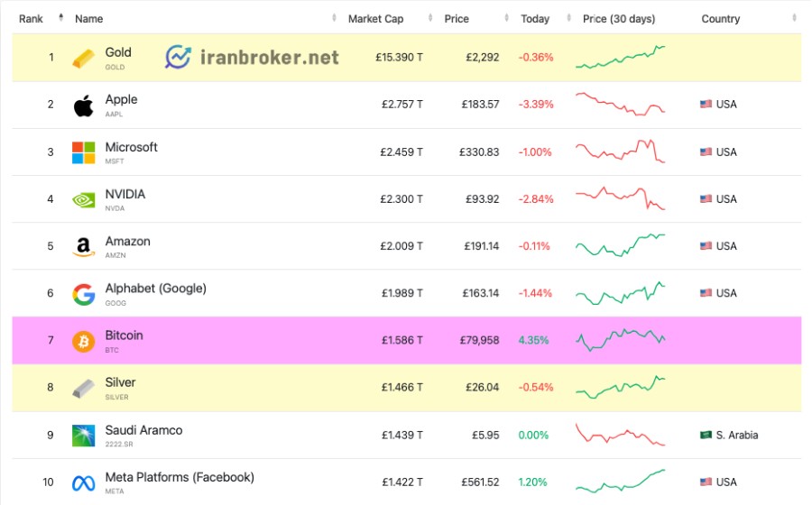Click the Saudi Aramco logo icon
This screenshot has height=505, width=812.
(83, 436)
